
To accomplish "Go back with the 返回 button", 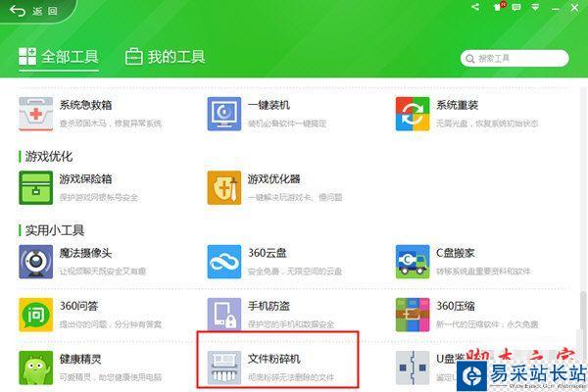I will pyautogui.click(x=33, y=11).
